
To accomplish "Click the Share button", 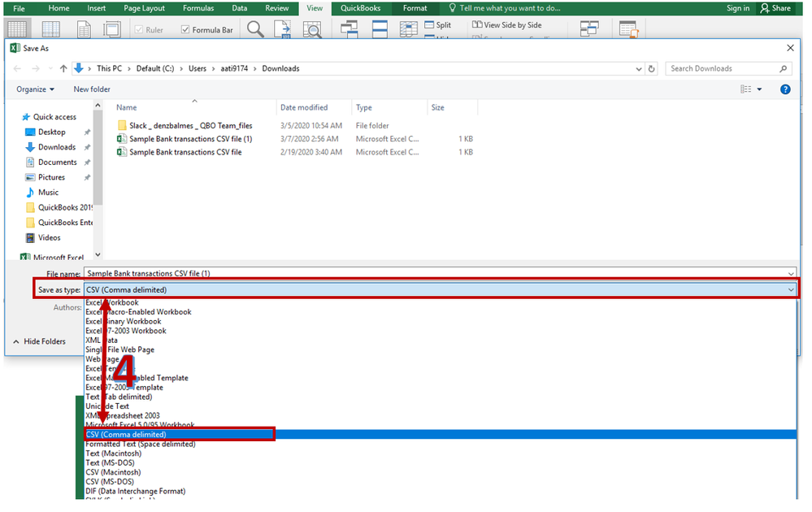I will [775, 8].
